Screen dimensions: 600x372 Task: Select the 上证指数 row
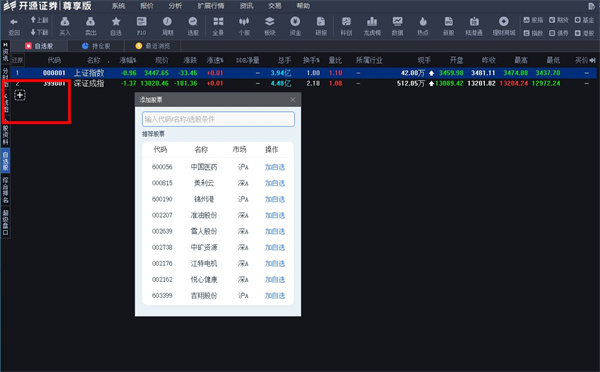pyautogui.click(x=304, y=73)
